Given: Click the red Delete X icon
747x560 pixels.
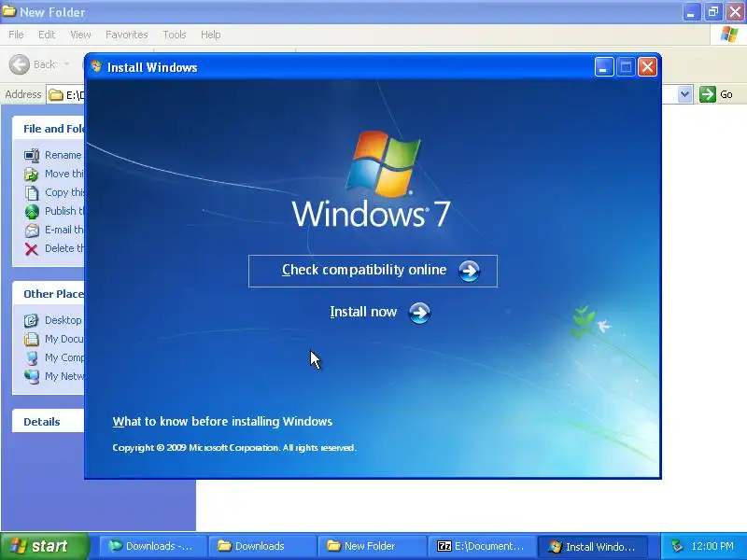Looking at the screenshot, I should [32, 249].
